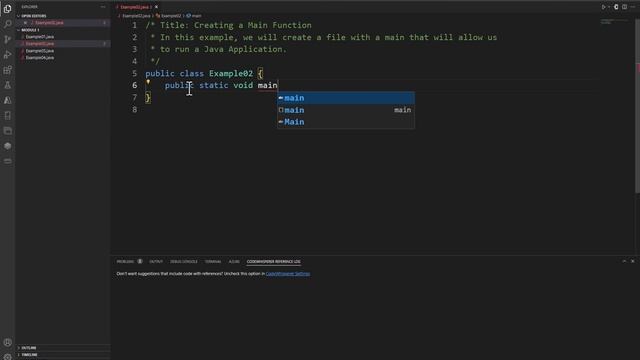Click the hexagon icon in editor toolbar
Viewport: 640px width, 360px height.
tap(616, 7)
